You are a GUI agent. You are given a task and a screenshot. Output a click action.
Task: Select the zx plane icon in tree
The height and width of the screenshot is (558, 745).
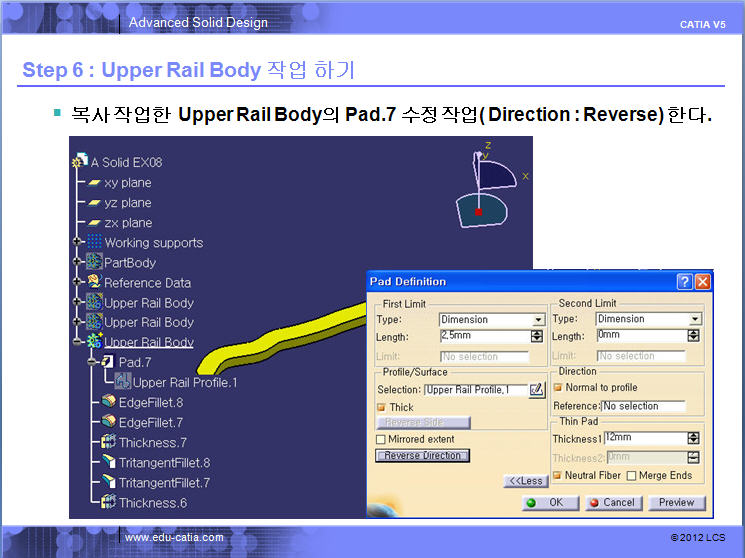pyautogui.click(x=94, y=223)
